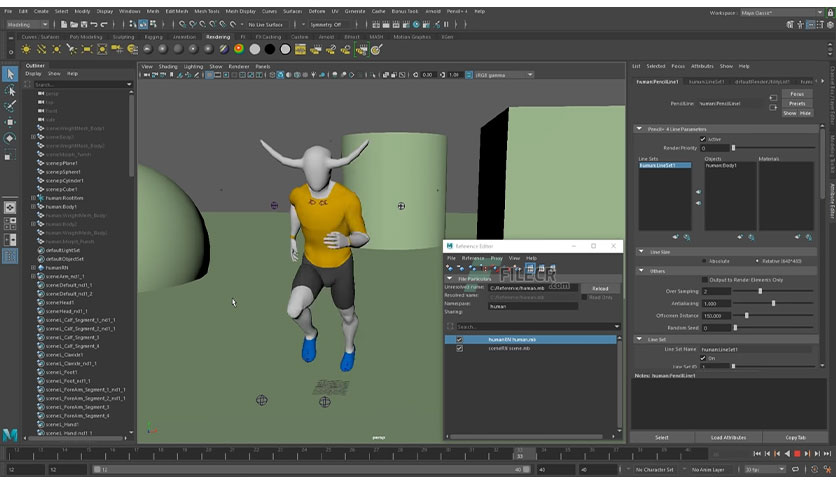Collapse the Line Set section
The height and width of the screenshot is (484, 836).
[x=639, y=339]
